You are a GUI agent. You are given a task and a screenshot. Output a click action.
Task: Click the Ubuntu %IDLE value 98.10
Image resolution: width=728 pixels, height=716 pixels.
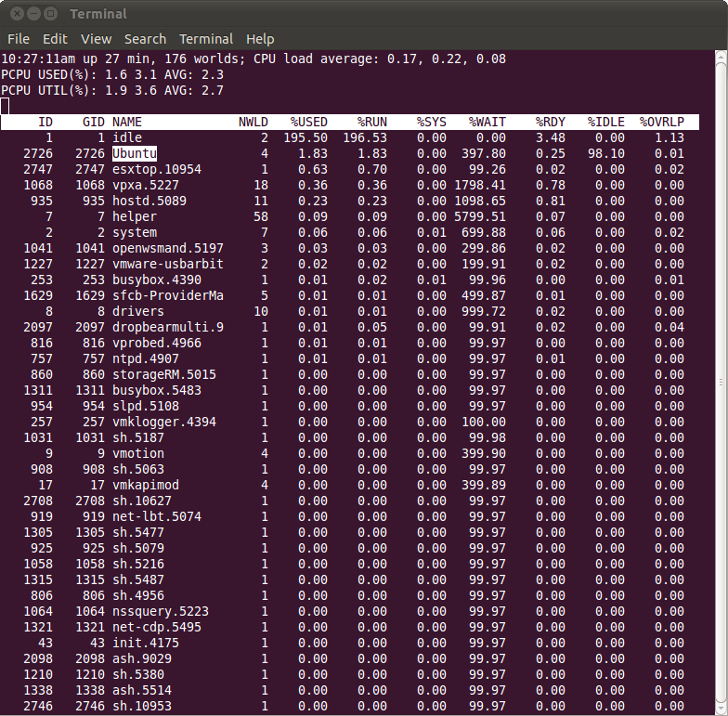(605, 154)
